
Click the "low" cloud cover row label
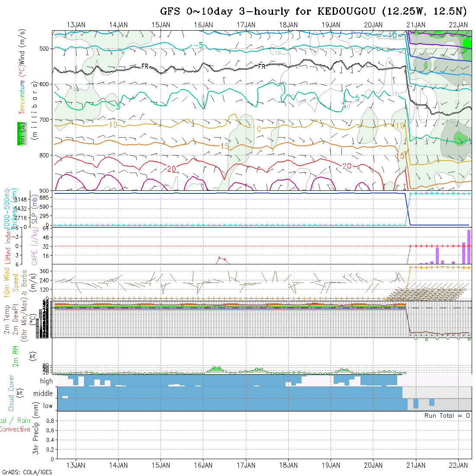[x=48, y=406]
